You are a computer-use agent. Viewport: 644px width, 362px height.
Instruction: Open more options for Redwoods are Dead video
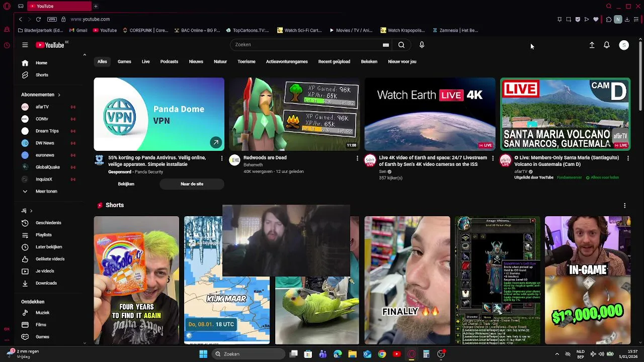(x=357, y=158)
